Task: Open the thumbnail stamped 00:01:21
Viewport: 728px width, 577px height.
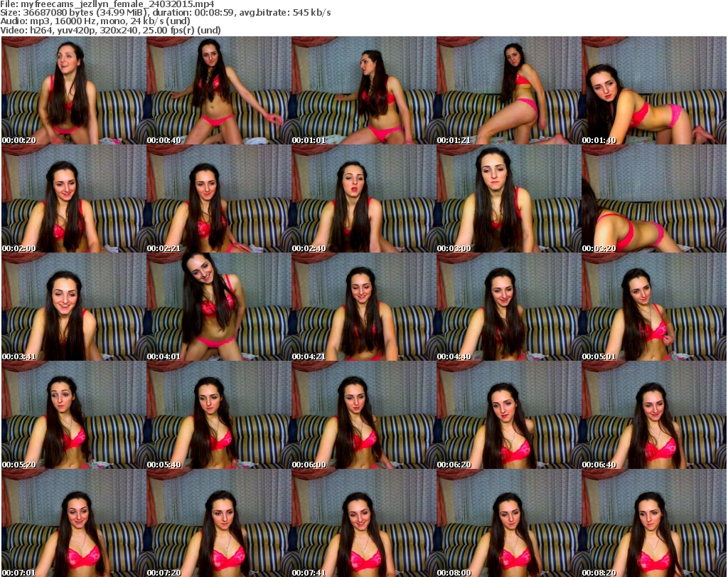Action: click(x=509, y=90)
